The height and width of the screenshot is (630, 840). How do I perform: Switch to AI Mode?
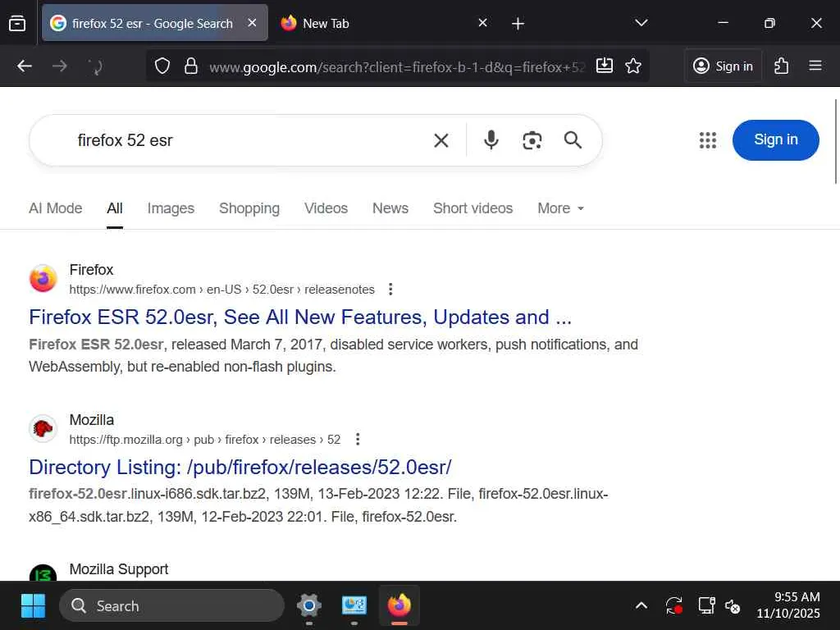tap(56, 208)
